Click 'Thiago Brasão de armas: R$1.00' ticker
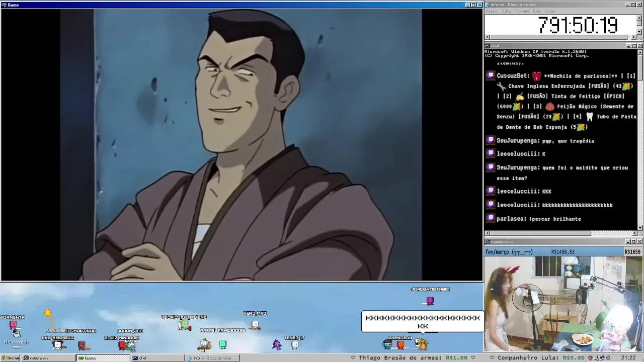 (413, 358)
